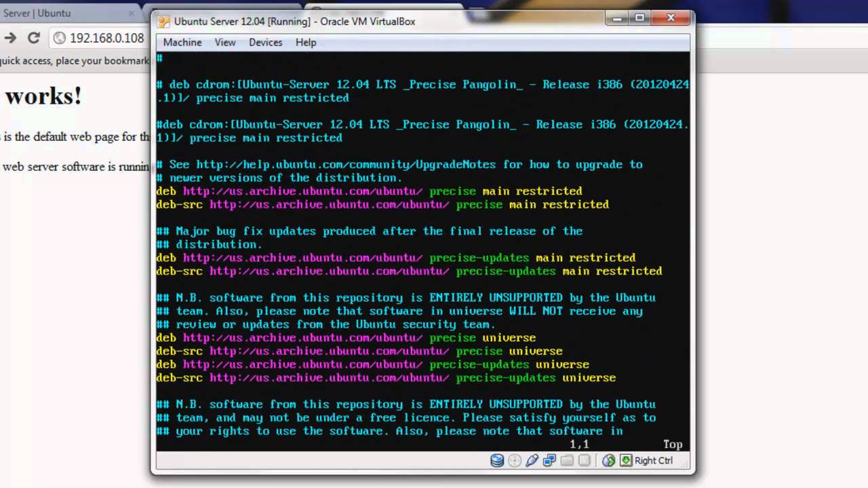Click the 'Right Ctrl' host key label
The height and width of the screenshot is (488, 868).
coord(654,461)
